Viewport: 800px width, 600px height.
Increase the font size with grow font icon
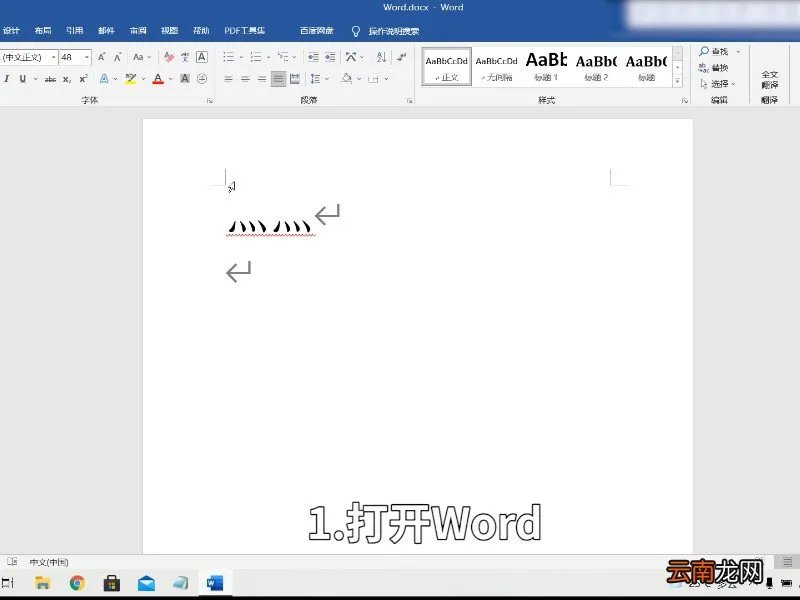[102, 57]
